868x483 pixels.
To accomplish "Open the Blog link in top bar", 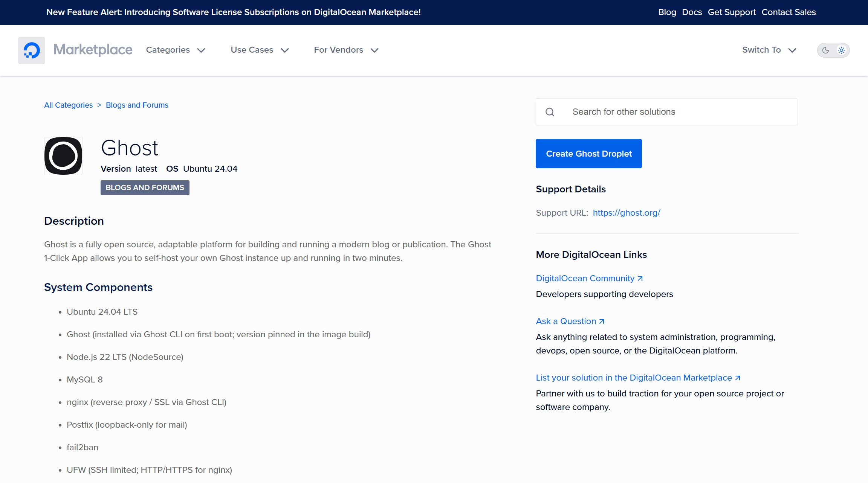I will point(667,12).
